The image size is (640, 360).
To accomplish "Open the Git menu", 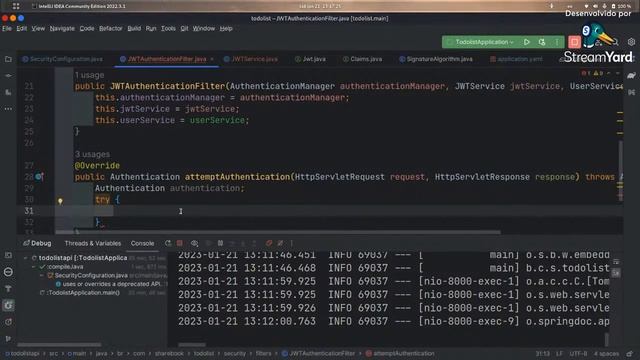I will tap(184, 29).
